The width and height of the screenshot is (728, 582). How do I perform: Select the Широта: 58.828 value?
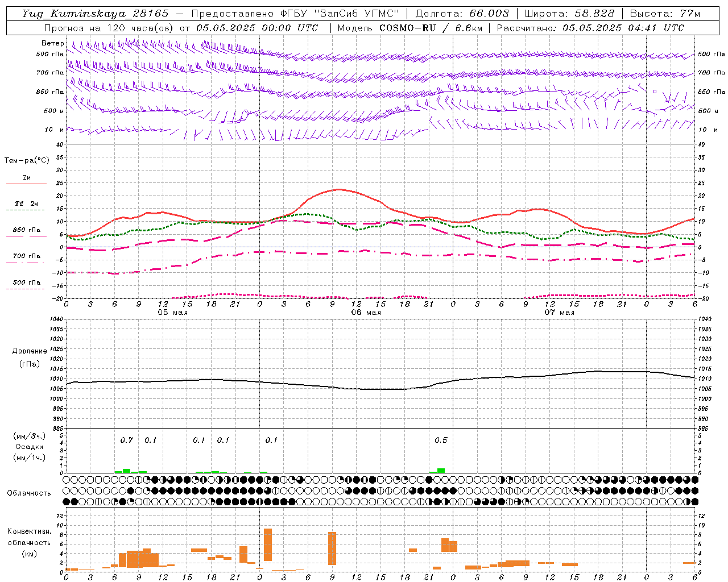coord(569,14)
